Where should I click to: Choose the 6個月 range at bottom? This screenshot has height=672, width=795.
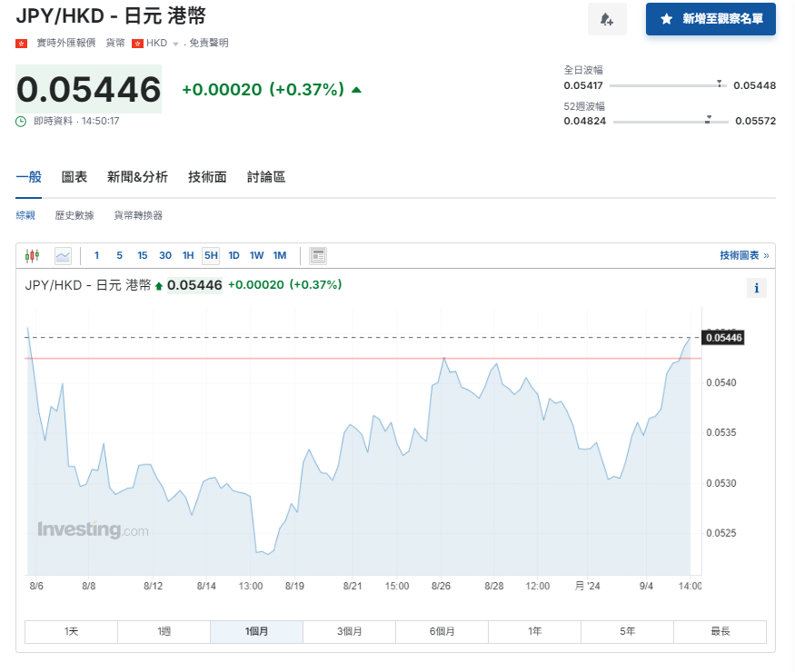tap(442, 631)
